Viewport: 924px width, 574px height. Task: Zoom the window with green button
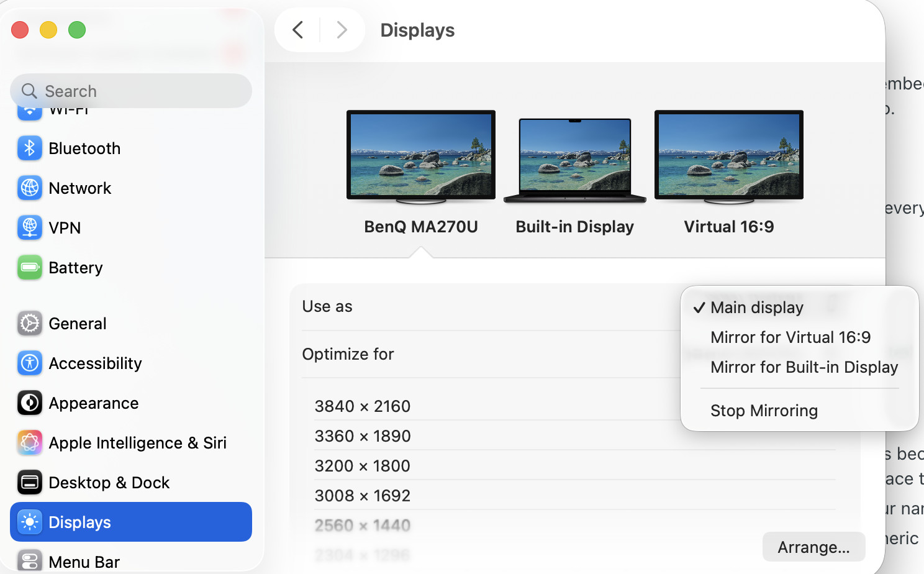(x=77, y=30)
